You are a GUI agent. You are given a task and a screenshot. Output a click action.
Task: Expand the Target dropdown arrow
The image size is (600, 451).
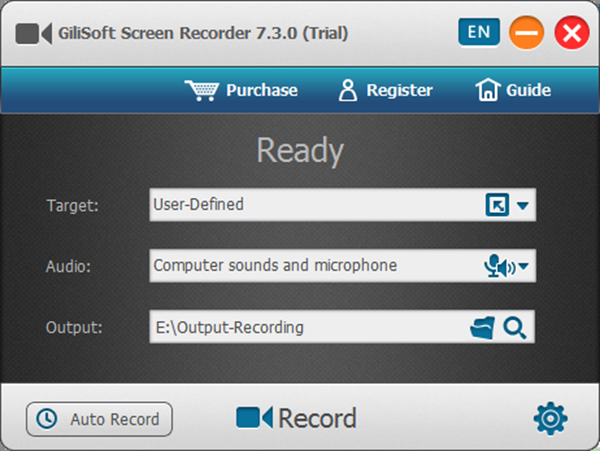[523, 207]
